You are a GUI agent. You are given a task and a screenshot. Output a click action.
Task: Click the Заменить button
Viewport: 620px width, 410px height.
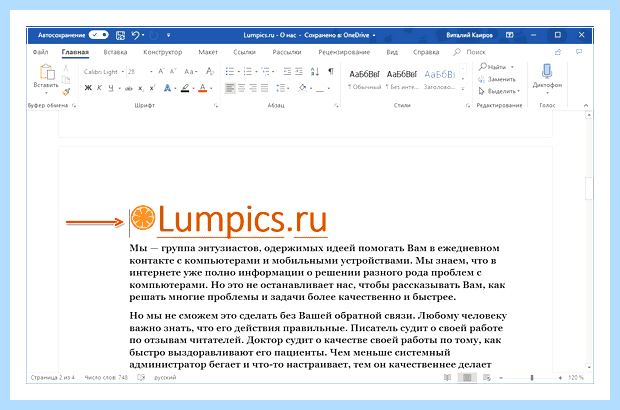tap(497, 79)
